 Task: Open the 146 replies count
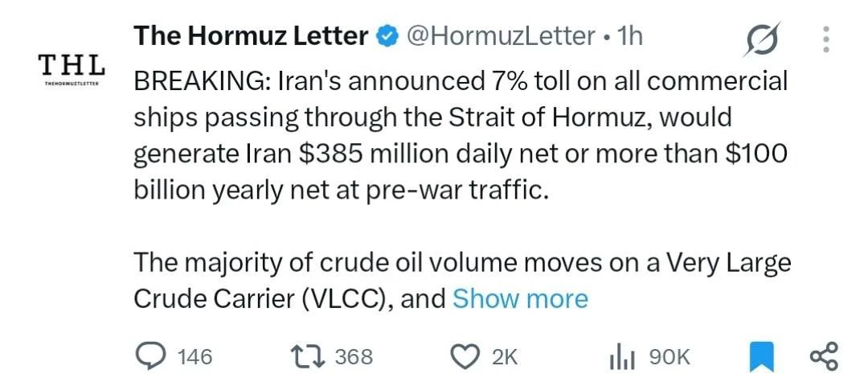(194, 357)
